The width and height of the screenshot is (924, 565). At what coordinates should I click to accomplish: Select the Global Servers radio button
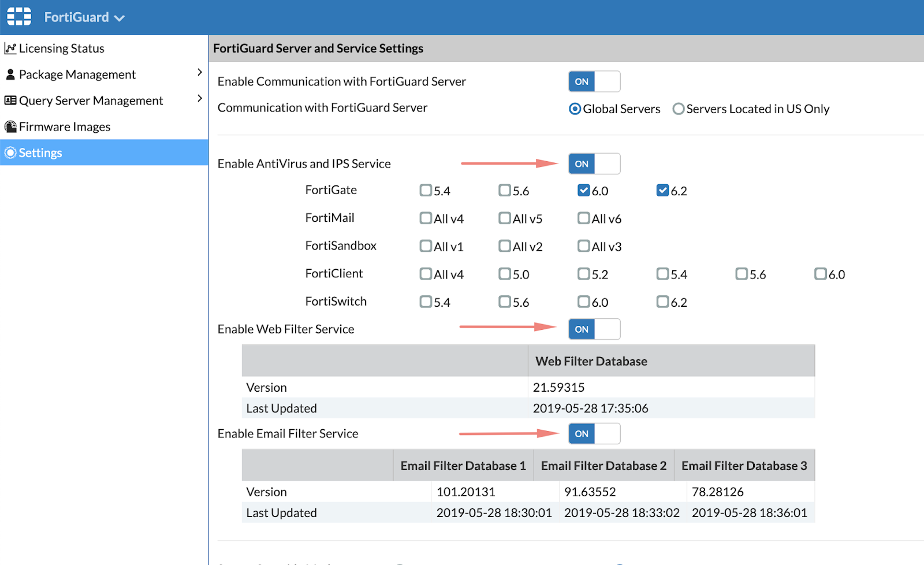[x=575, y=109]
